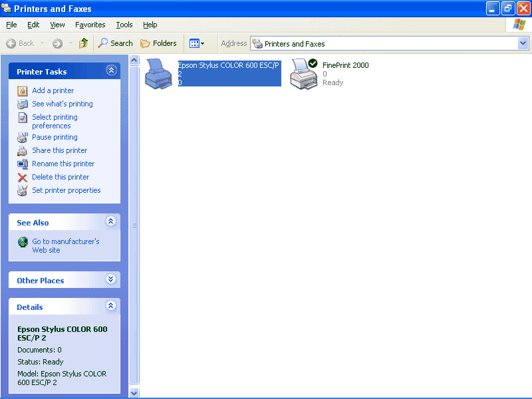
Task: Collapse the Details panel
Action: click(x=111, y=306)
